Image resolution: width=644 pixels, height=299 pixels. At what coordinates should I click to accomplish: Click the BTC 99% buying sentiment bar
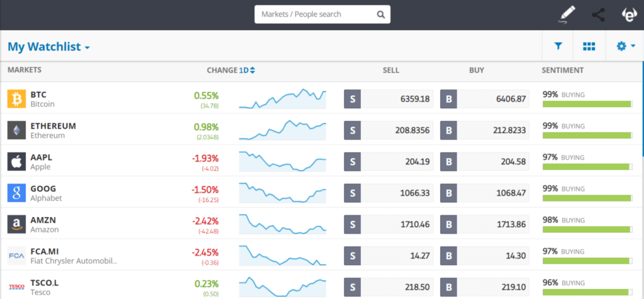(x=588, y=104)
